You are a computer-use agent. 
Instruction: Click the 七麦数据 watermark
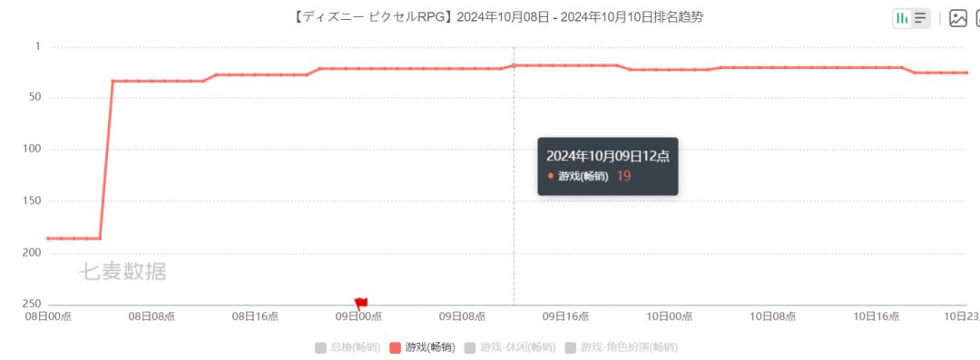click(122, 272)
